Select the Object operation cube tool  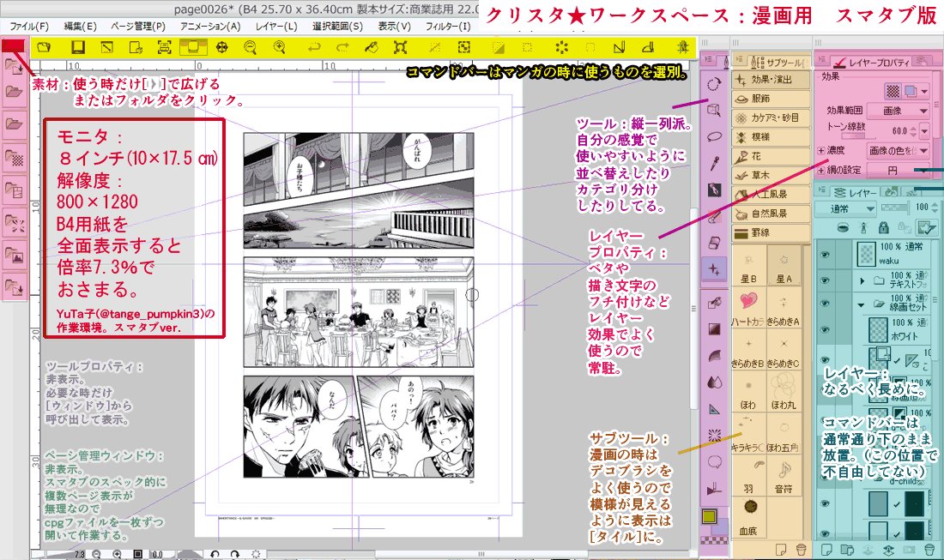click(x=714, y=110)
